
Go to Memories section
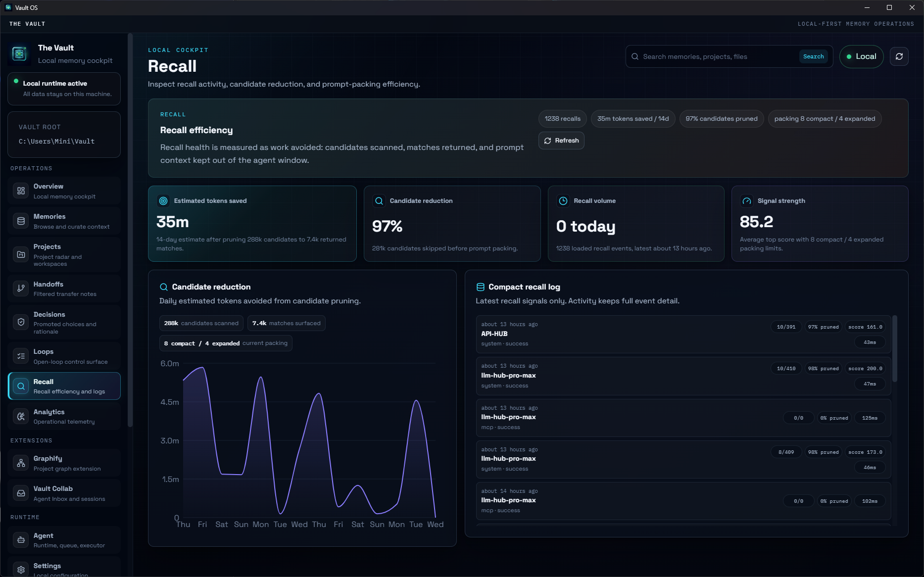(x=64, y=221)
